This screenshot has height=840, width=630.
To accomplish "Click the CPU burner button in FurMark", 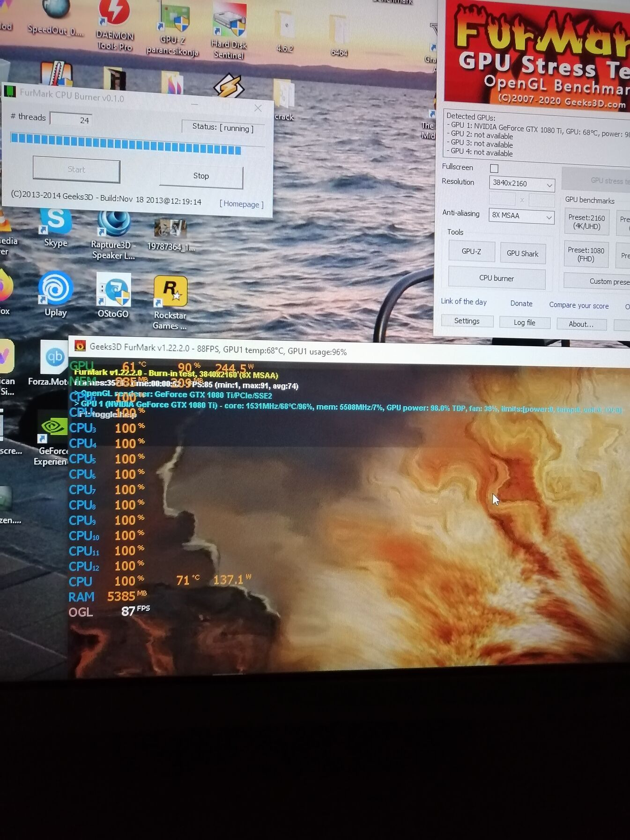I will click(497, 278).
